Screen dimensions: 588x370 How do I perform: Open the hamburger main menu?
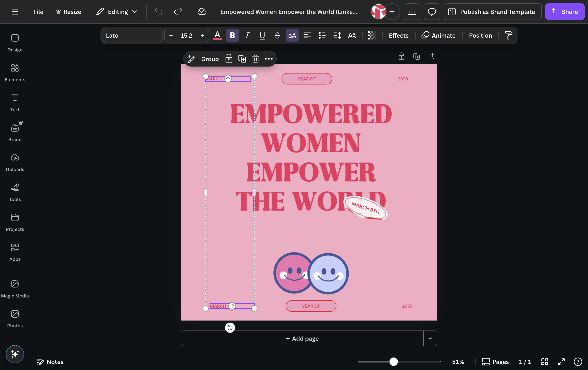click(15, 12)
